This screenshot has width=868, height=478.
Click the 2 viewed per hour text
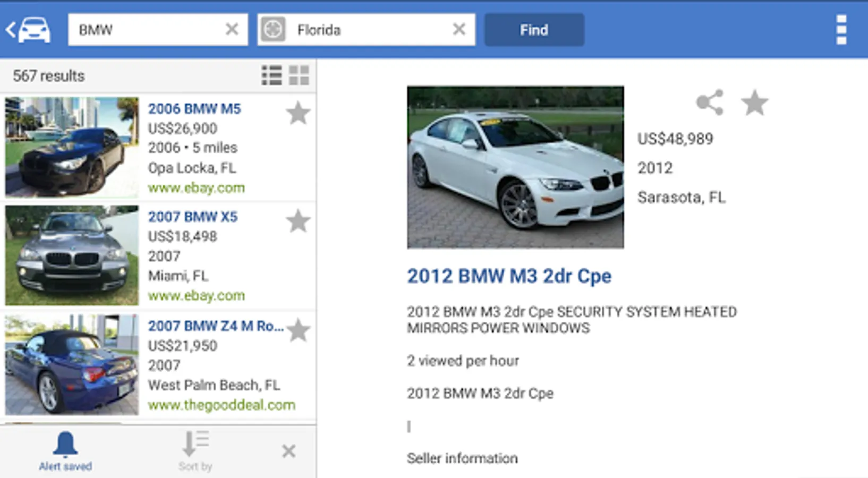[463, 361]
